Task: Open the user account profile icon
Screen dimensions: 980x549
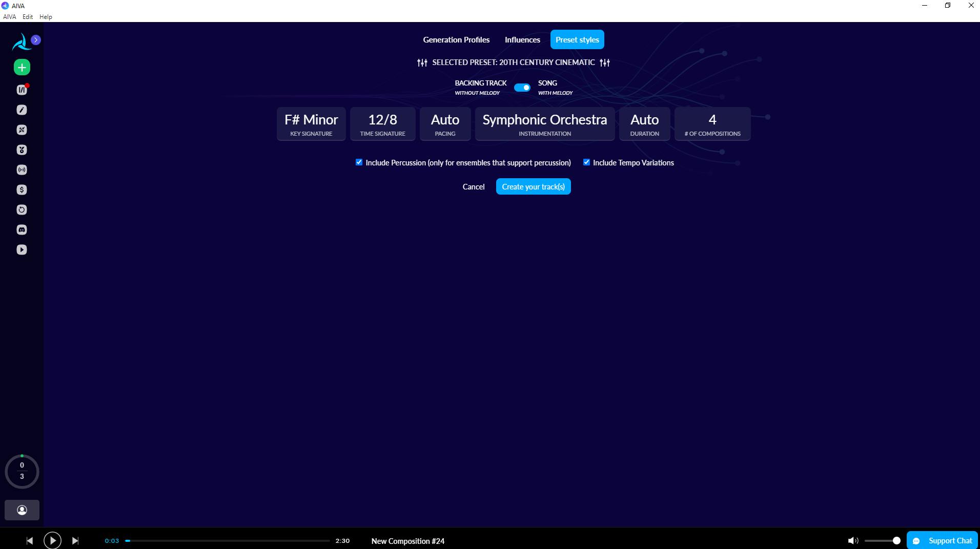Action: click(x=22, y=510)
